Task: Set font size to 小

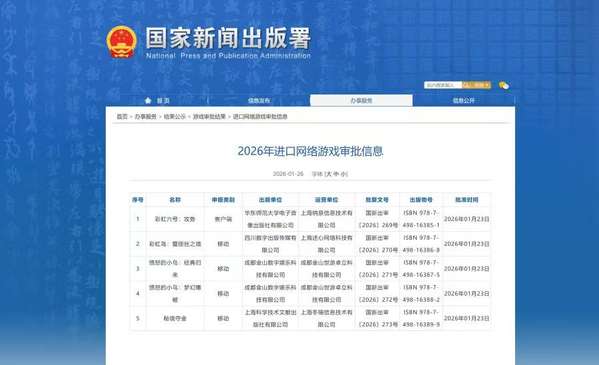Action: 343,174
